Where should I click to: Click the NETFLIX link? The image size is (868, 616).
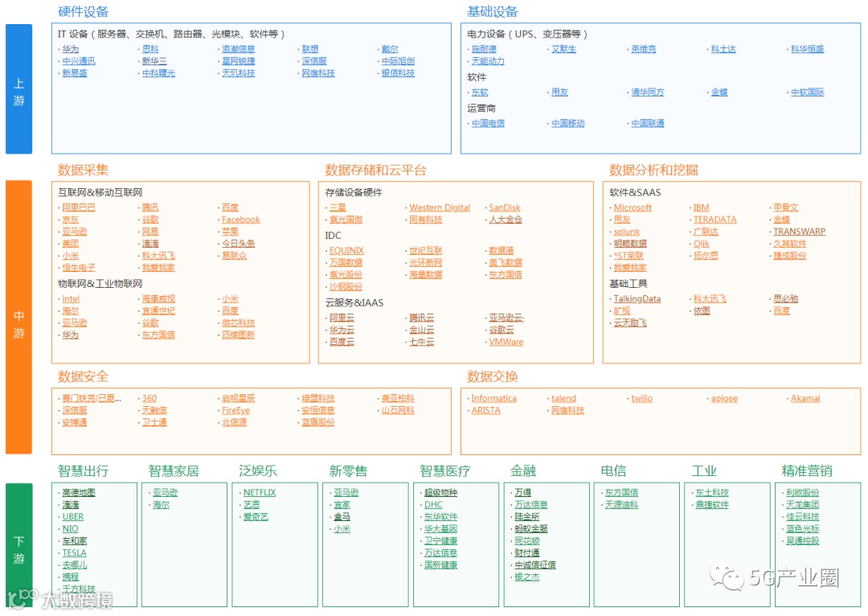pos(260,493)
